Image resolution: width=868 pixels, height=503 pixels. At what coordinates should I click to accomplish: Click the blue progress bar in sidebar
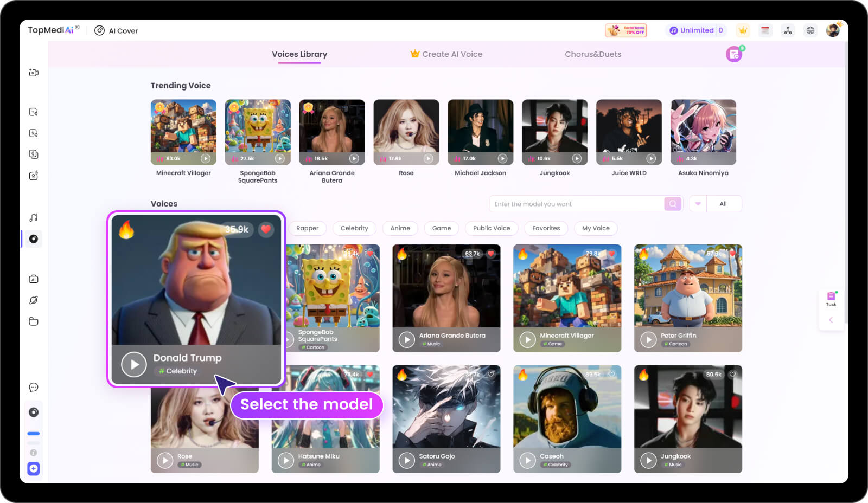(x=34, y=434)
